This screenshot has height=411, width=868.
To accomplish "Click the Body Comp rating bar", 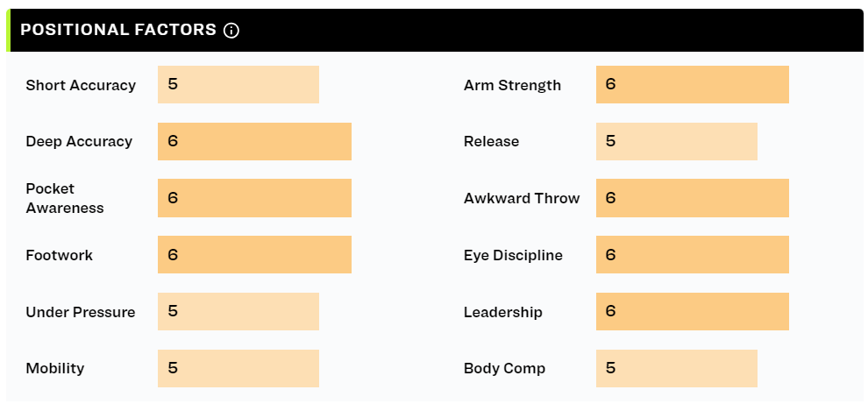I will 677,368.
